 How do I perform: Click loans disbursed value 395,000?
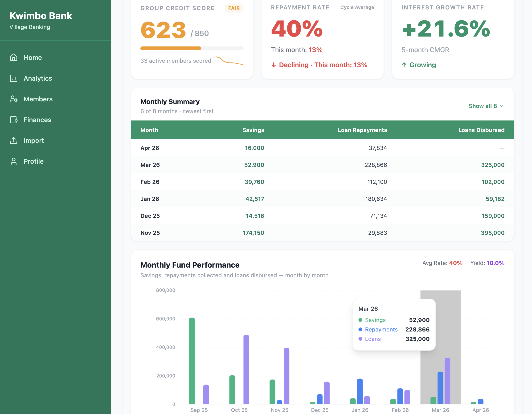493,233
